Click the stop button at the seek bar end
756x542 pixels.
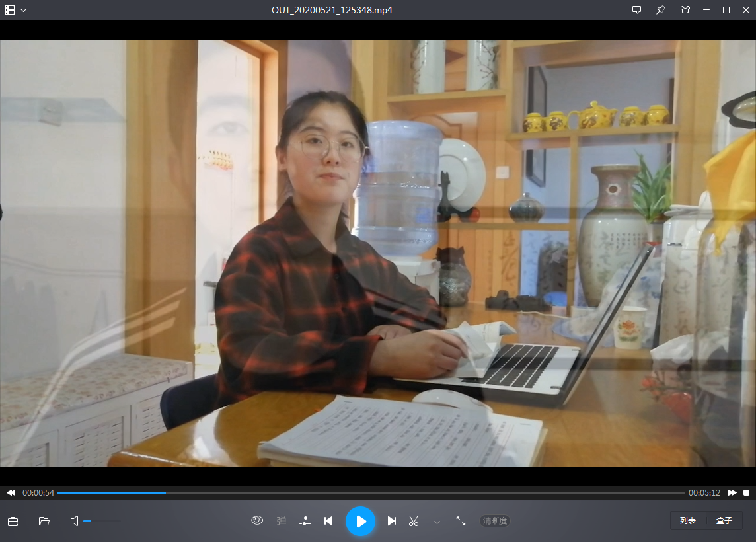(746, 493)
